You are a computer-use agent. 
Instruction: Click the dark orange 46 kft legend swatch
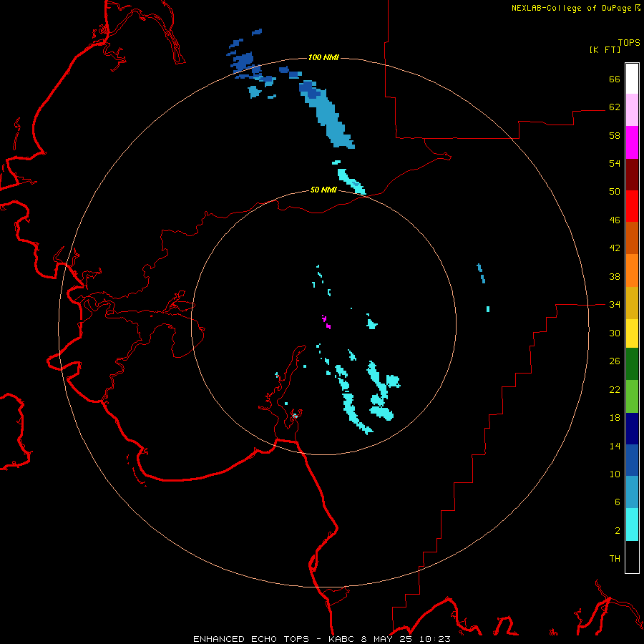pos(632,238)
